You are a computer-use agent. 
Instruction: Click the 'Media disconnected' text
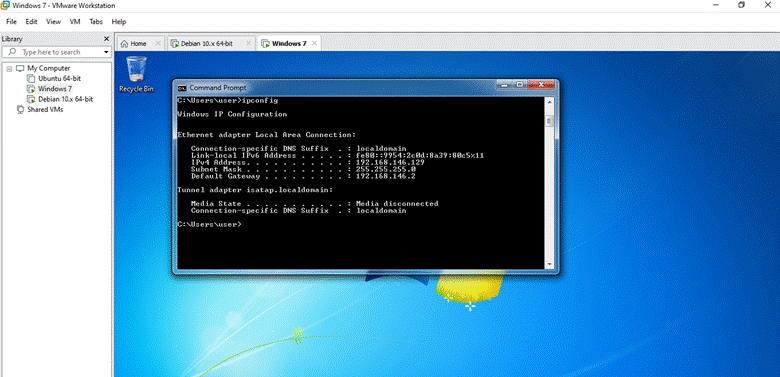point(397,204)
